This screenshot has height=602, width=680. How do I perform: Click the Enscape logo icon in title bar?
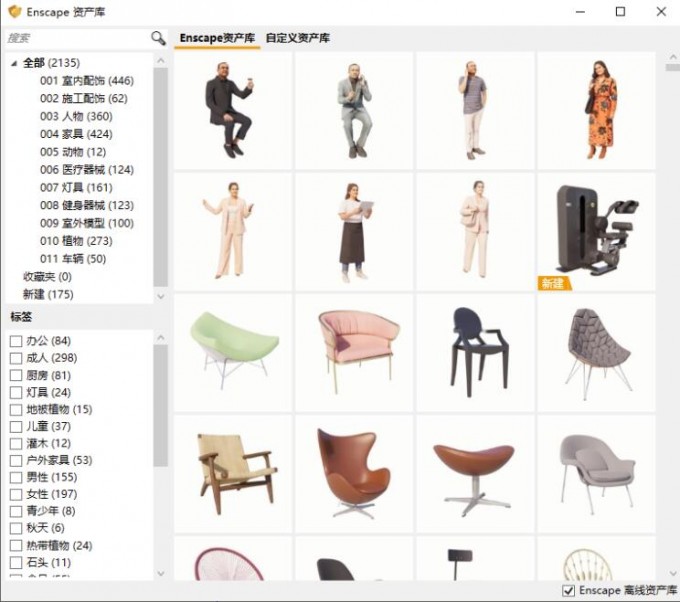coord(15,12)
